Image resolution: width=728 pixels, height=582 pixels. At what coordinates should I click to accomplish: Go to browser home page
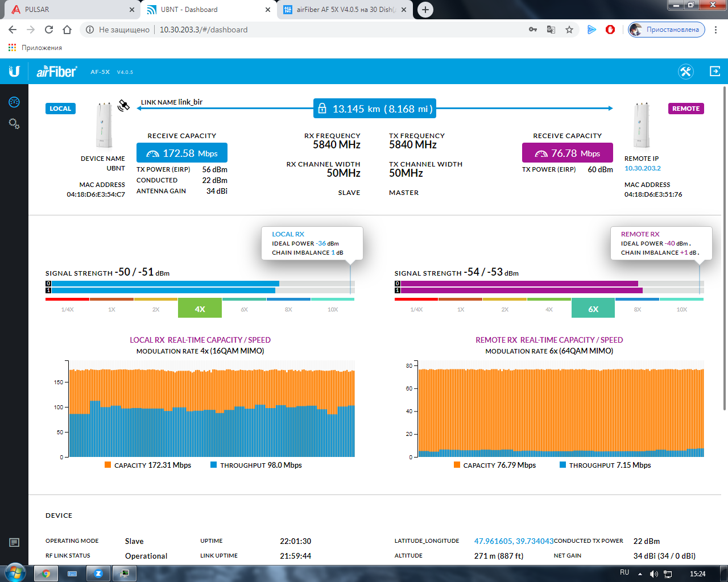(67, 30)
